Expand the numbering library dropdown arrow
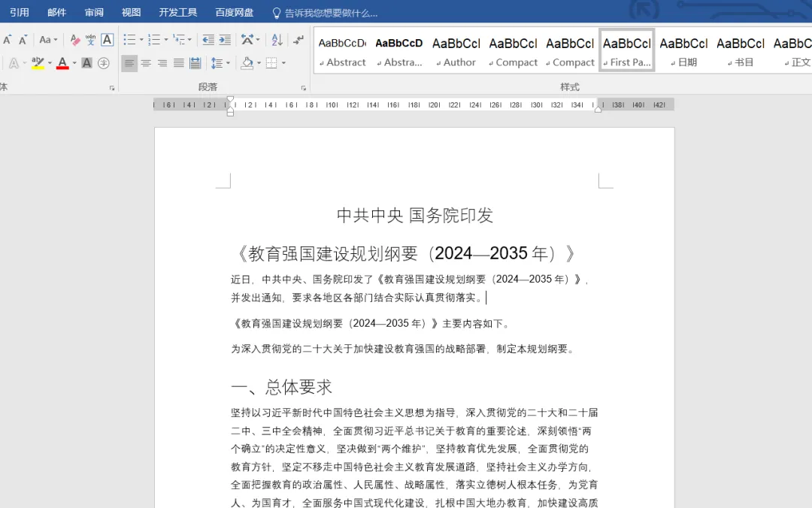 click(x=166, y=40)
